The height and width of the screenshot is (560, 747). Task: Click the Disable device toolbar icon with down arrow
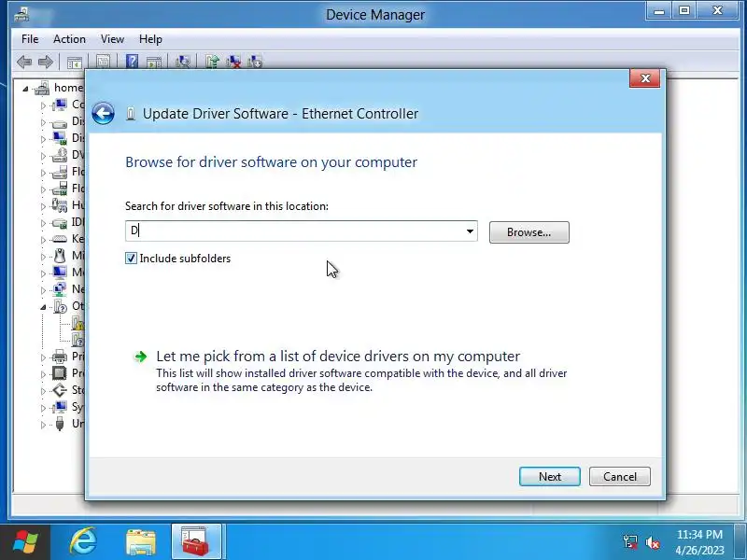click(x=255, y=62)
